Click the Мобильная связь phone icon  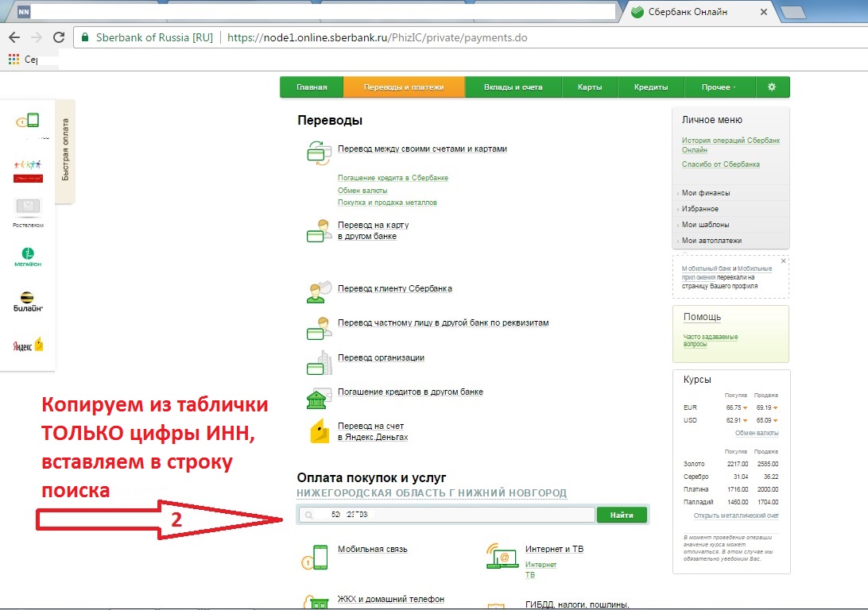coord(315,557)
